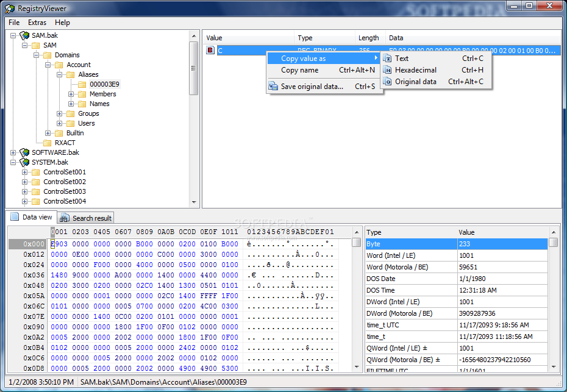567x392 pixels.
Task: Click the SYSTEM.bak hive icon
Action: 24,162
